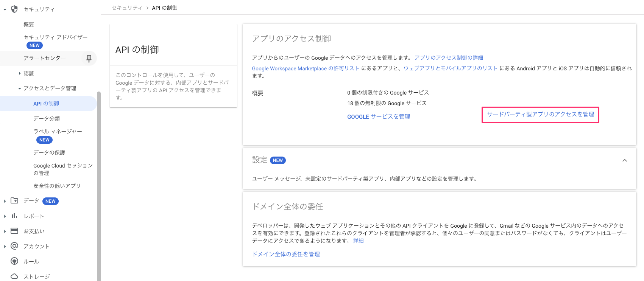Open ウェブアプリとモバイルアプリのリスト link
Screen dimensions: 644x281
(x=451, y=68)
